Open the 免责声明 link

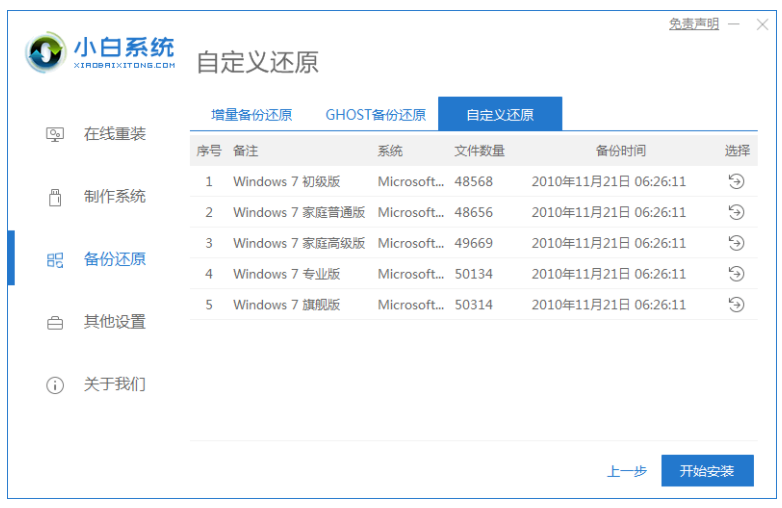(693, 24)
